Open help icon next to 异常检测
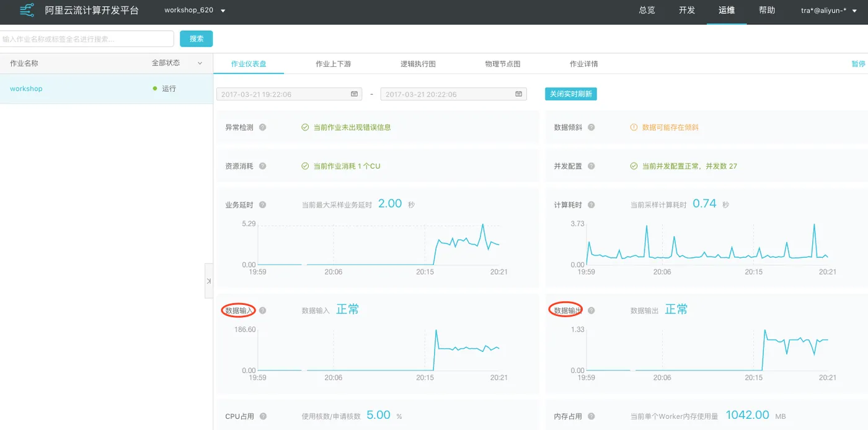The width and height of the screenshot is (868, 430). pos(263,128)
